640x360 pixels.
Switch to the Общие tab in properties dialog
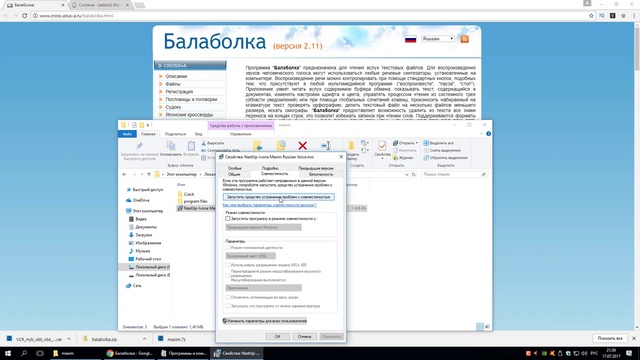[234, 174]
